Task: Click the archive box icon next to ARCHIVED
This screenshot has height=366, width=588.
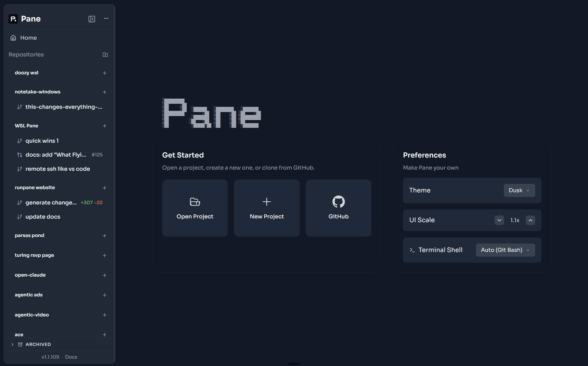Action: coord(20,344)
